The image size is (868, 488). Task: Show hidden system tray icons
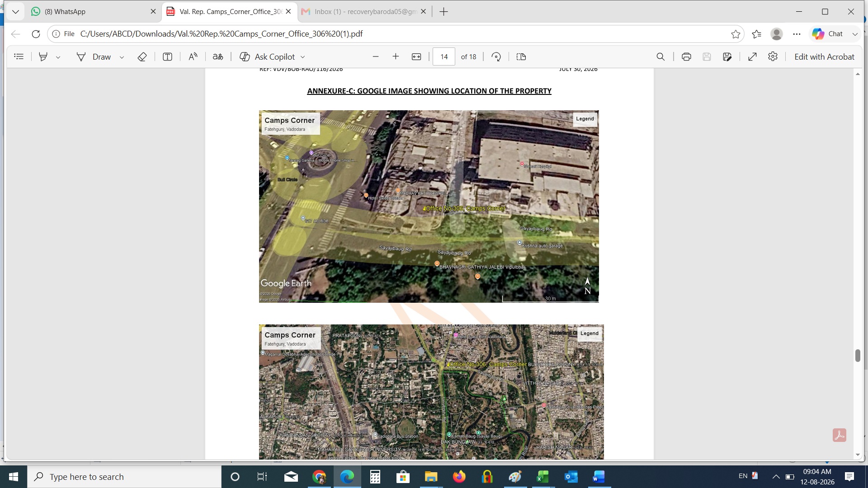point(776,477)
